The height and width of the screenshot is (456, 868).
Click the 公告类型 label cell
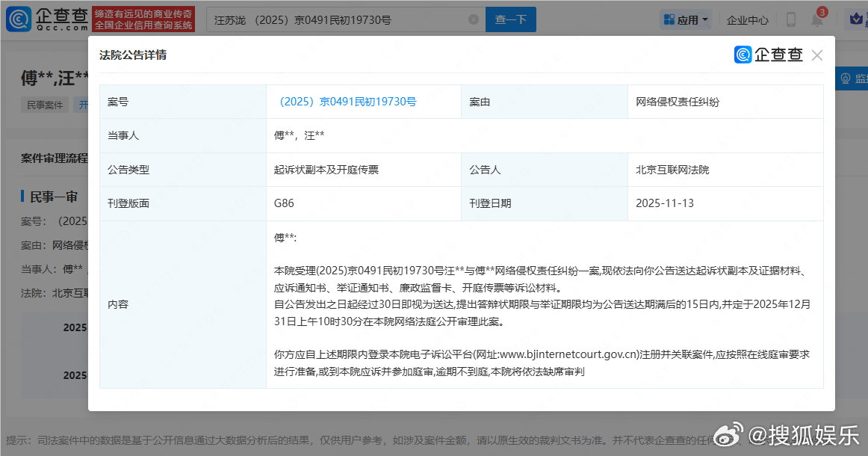click(x=183, y=170)
